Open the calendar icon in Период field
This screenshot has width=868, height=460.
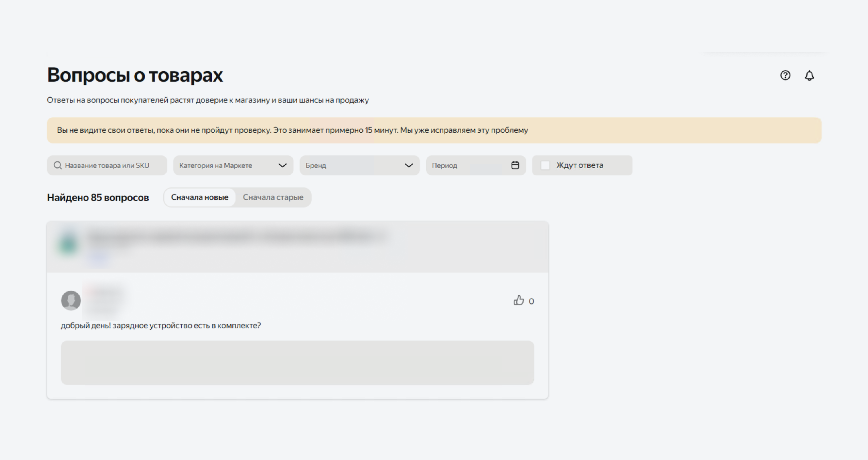click(515, 165)
